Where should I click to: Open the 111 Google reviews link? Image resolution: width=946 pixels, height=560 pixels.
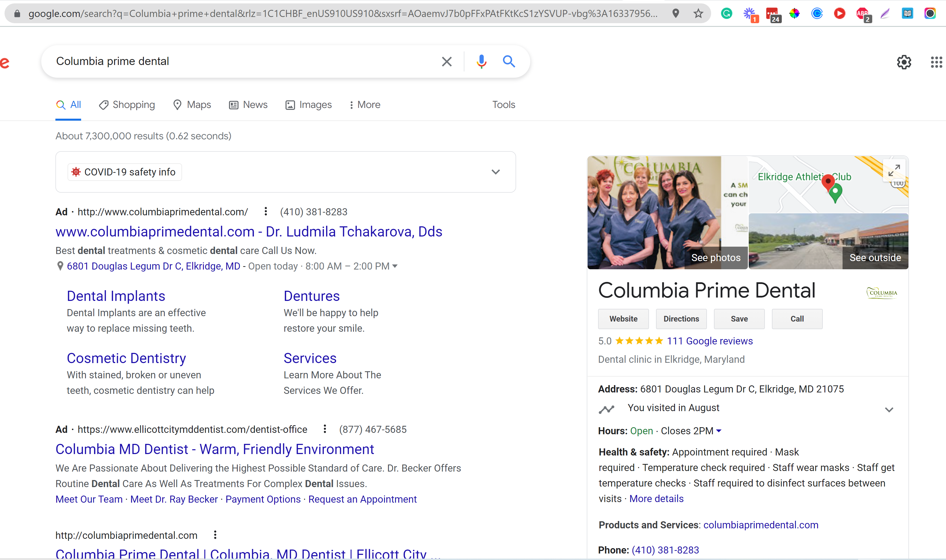709,341
